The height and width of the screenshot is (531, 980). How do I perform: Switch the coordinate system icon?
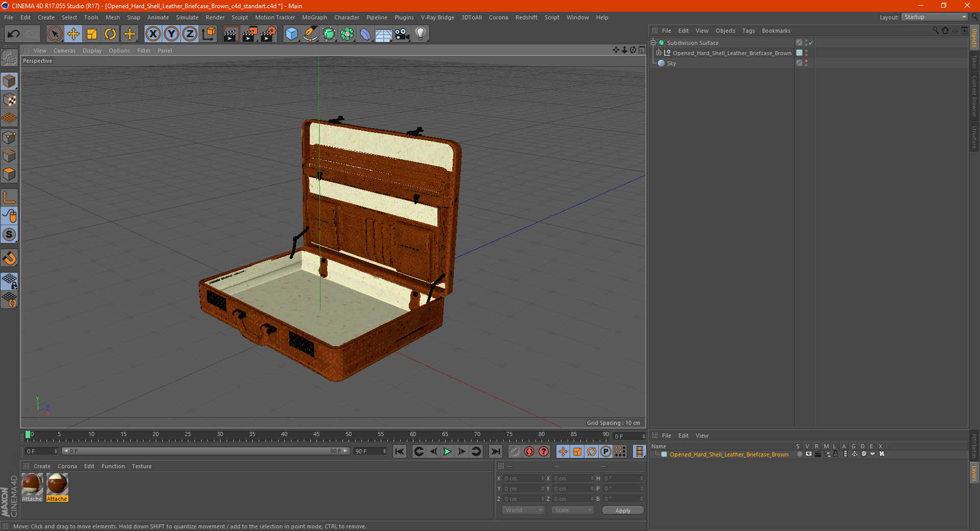click(x=209, y=34)
